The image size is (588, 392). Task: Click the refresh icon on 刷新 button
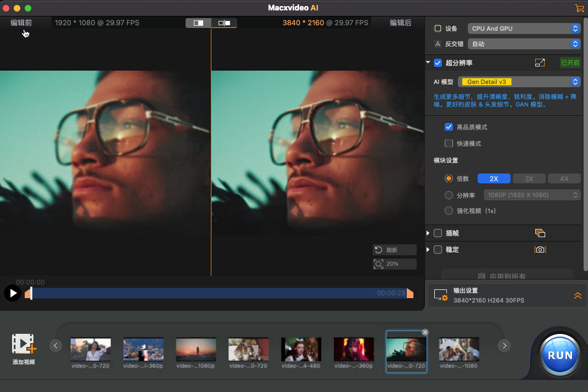tap(379, 250)
